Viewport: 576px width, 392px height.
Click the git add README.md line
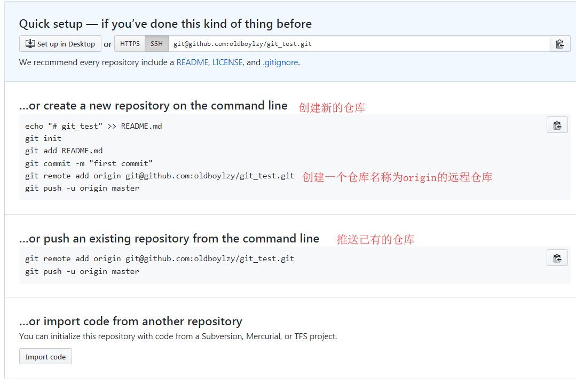(x=64, y=151)
